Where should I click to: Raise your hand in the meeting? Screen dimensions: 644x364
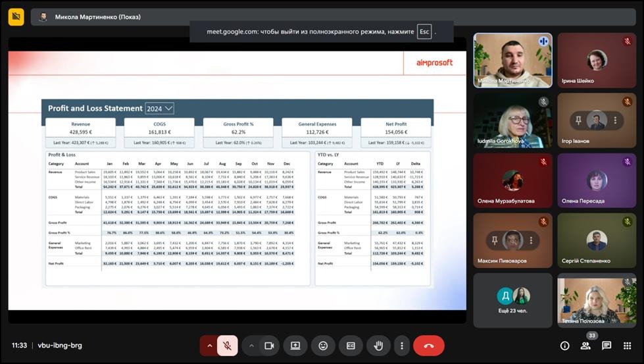tap(378, 346)
